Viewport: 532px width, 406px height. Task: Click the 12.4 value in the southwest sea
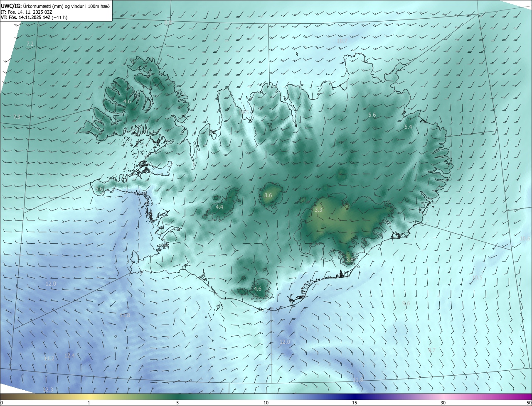pyautogui.click(x=69, y=355)
